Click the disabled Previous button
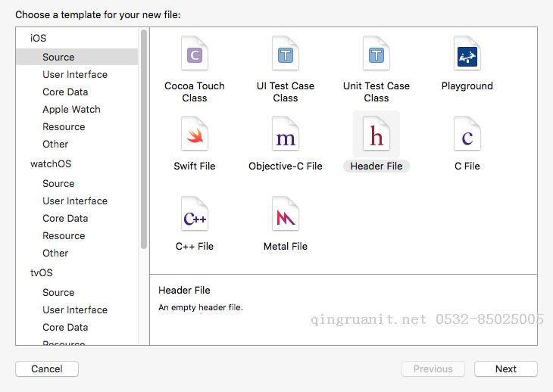 pyautogui.click(x=433, y=369)
